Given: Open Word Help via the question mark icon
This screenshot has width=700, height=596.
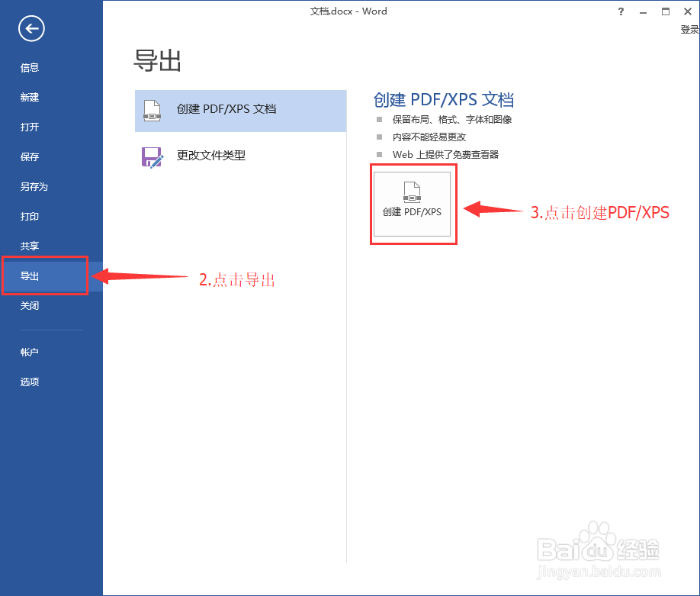Looking at the screenshot, I should 620,11.
